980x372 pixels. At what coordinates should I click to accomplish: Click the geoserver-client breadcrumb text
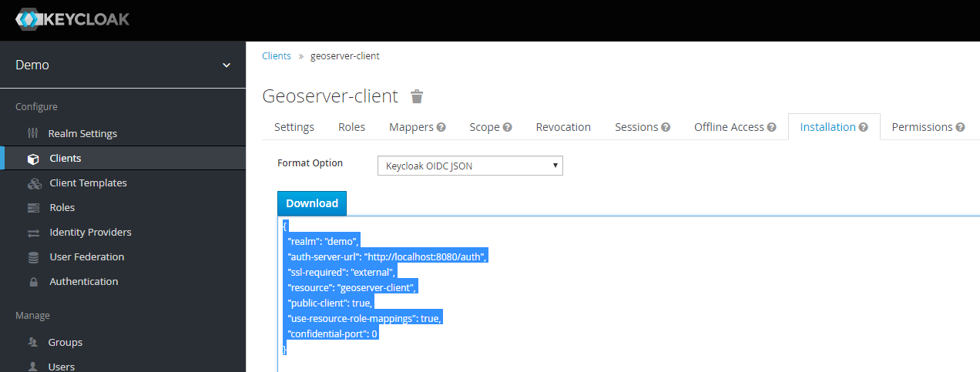coord(345,56)
